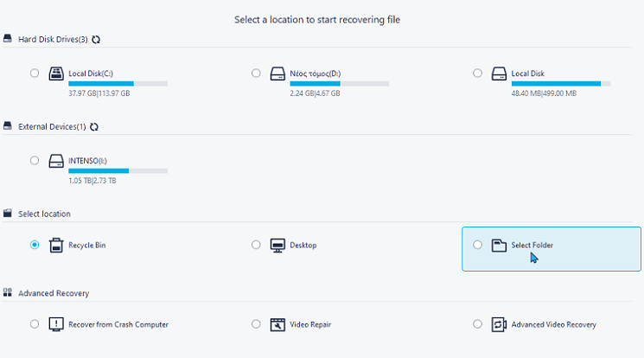The width and height of the screenshot is (644, 358).
Task: Click the Video Repair wrench icon
Action: 277,324
